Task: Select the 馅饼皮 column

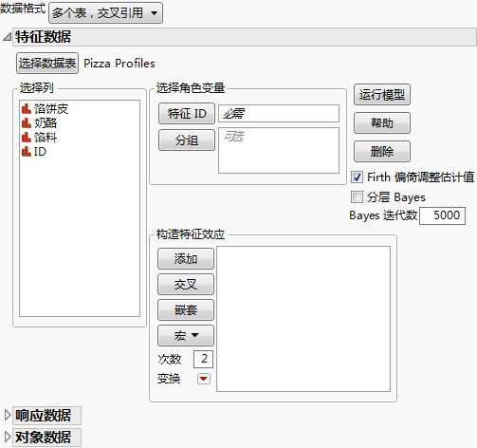Action: click(51, 109)
